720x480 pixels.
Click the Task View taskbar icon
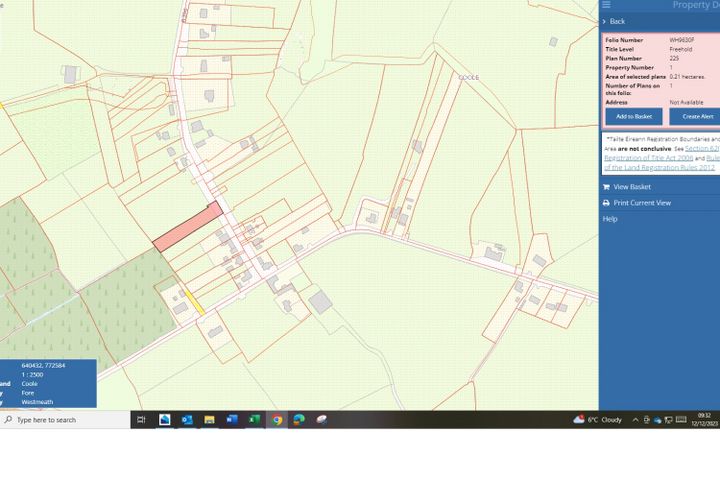(x=141, y=420)
